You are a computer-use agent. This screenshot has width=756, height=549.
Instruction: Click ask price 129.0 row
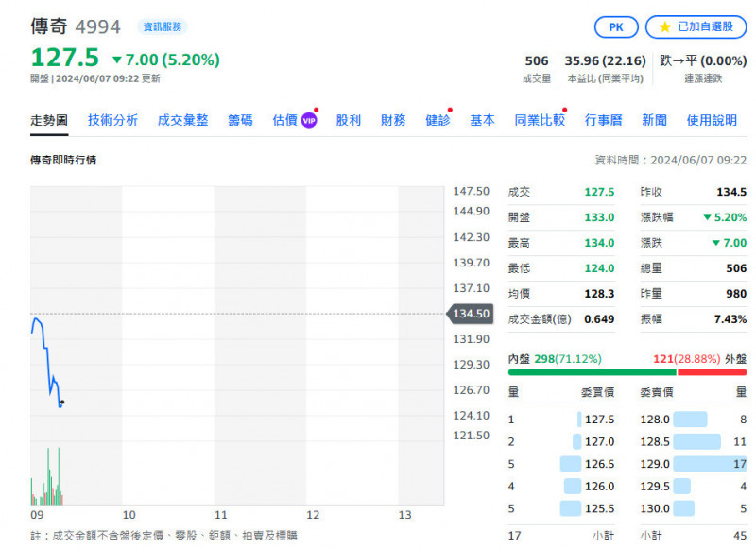[x=694, y=464]
